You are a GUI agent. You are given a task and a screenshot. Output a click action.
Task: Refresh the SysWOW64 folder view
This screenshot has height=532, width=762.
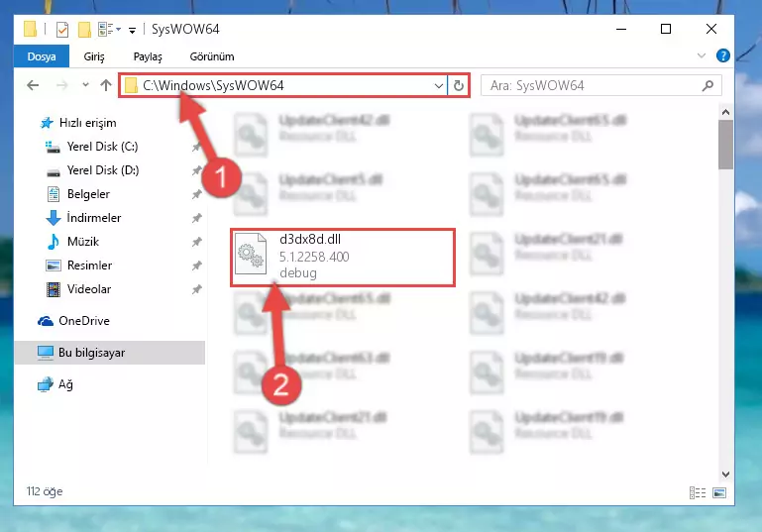(458, 86)
